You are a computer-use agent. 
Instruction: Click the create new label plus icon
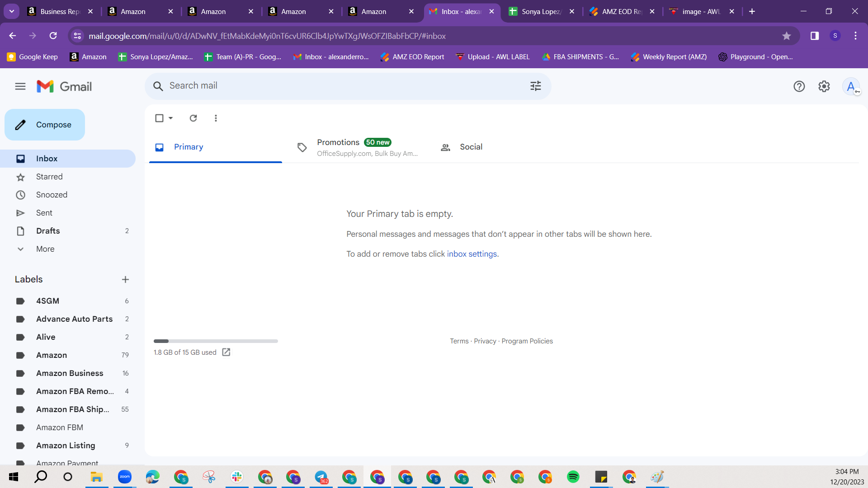click(x=125, y=280)
